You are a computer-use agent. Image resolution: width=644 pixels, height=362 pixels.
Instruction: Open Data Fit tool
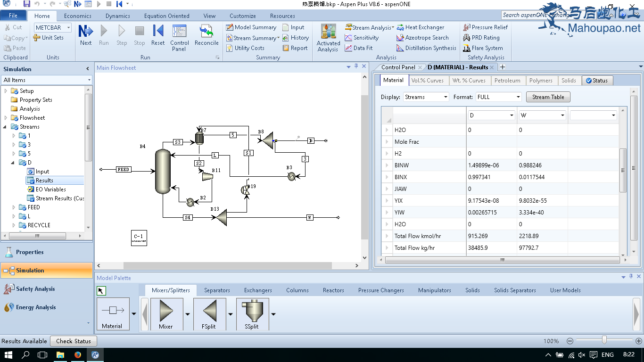(359, 48)
